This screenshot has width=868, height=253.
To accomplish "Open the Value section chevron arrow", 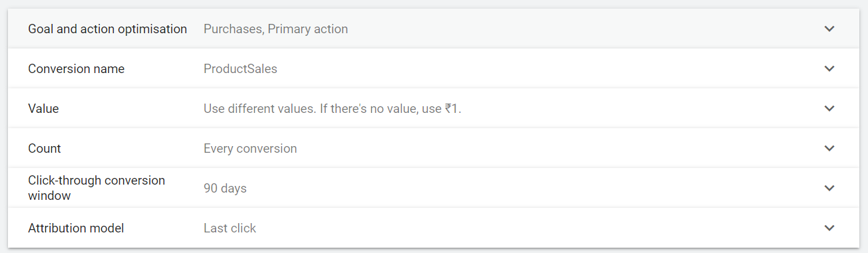I will [829, 108].
